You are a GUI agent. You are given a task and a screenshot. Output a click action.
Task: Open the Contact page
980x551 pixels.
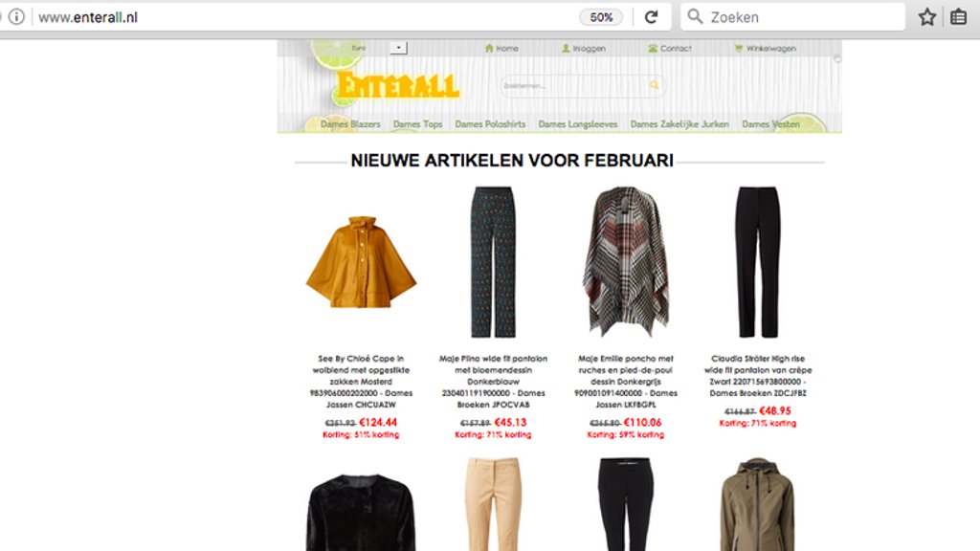pos(669,48)
